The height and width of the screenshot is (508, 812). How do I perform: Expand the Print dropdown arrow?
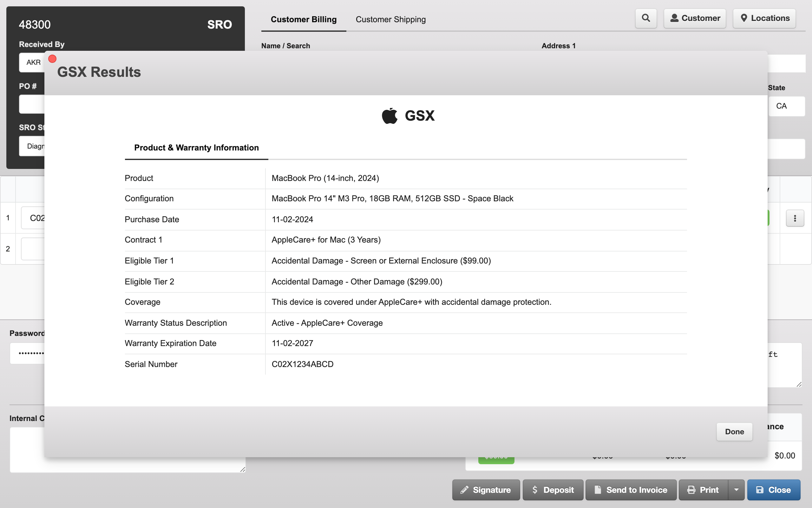click(x=737, y=490)
